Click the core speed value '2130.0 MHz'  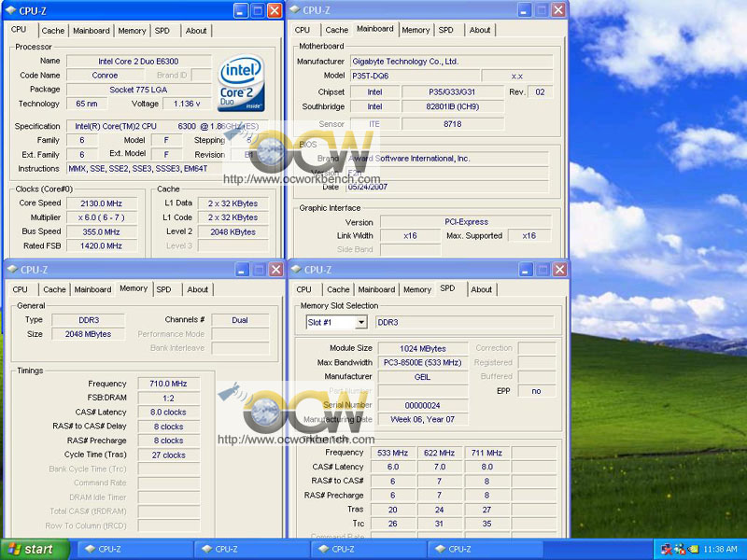(102, 203)
